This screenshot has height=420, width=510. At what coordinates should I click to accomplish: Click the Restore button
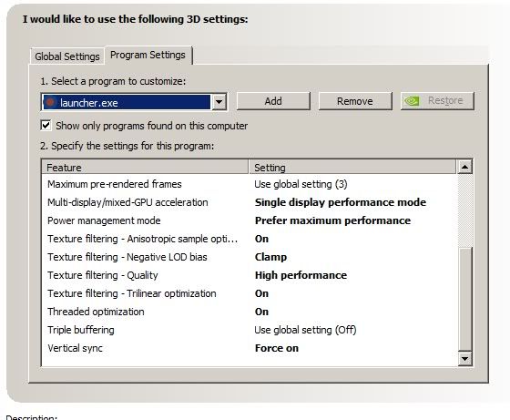[x=437, y=101]
